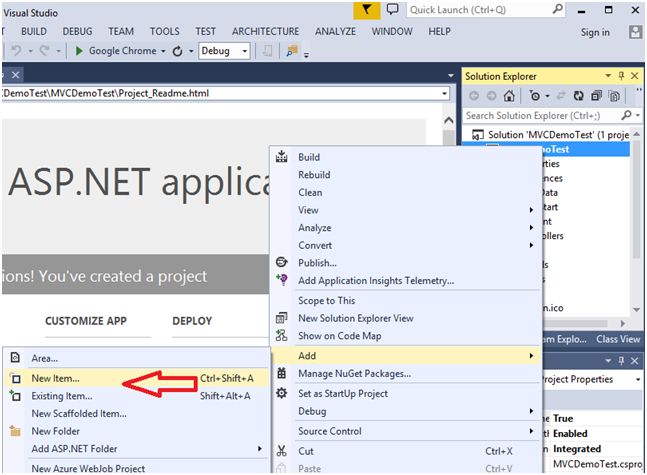Expand the file path dropdown arrow

pyautogui.click(x=444, y=93)
